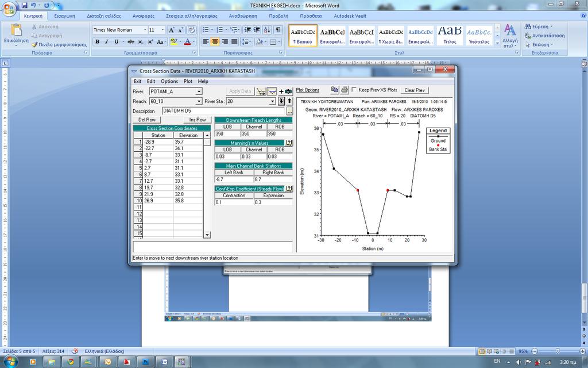Viewport: 588px width, 368px height.
Task: Open the Autodesk Vault ribbon tab
Action: tap(350, 16)
